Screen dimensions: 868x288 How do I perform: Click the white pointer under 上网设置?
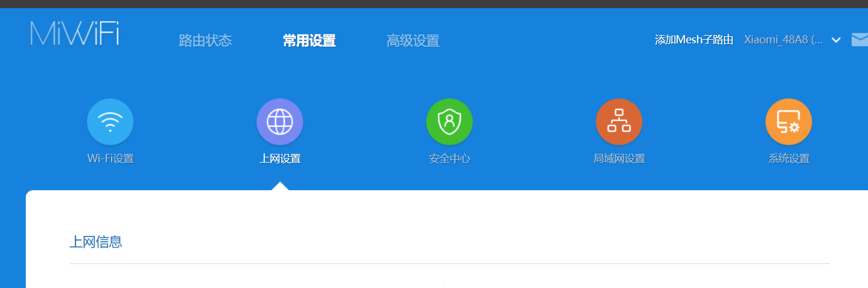pyautogui.click(x=280, y=186)
